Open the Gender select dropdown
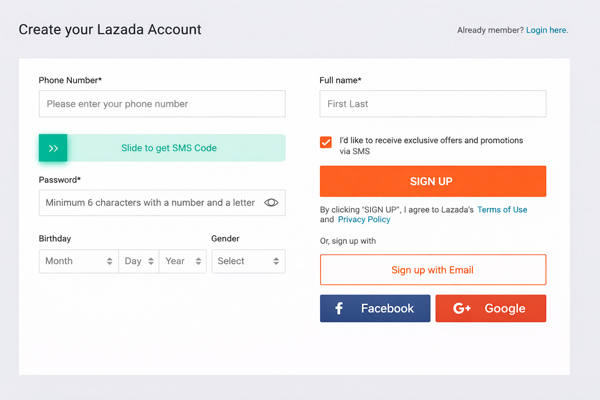 click(x=248, y=261)
